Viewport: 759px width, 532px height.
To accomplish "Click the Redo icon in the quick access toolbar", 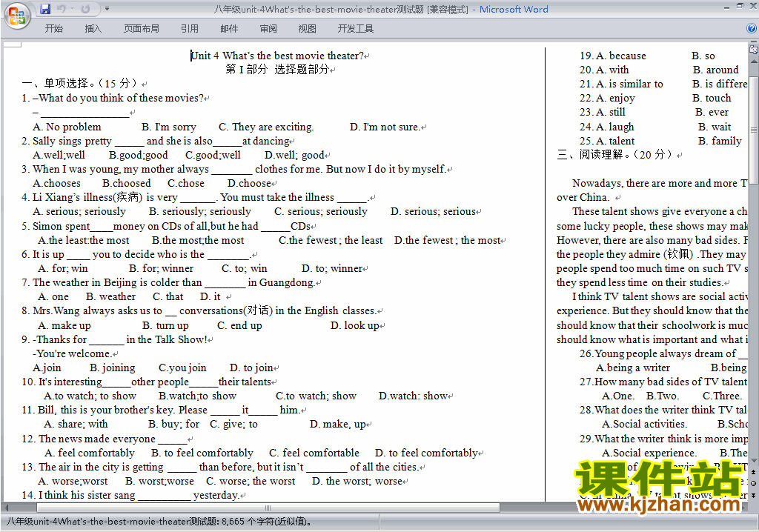I will 86,9.
